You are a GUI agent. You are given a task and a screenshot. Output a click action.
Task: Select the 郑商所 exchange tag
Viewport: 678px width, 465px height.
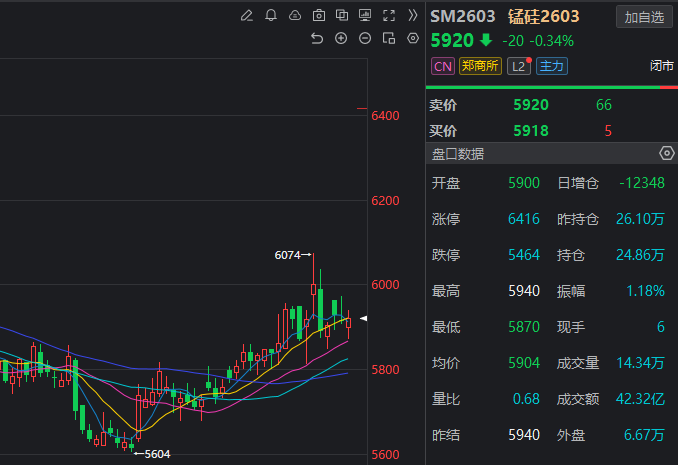click(480, 66)
